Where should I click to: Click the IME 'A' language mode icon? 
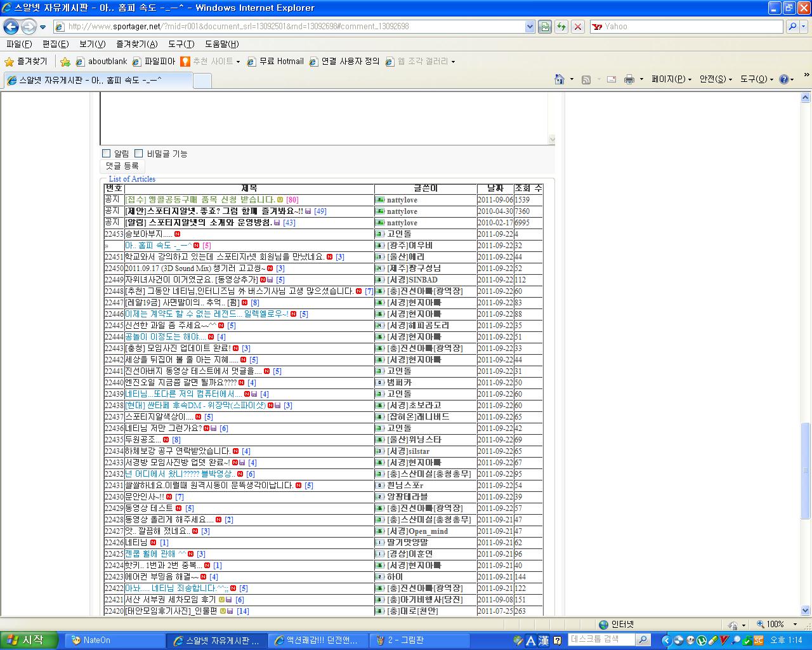tap(532, 640)
